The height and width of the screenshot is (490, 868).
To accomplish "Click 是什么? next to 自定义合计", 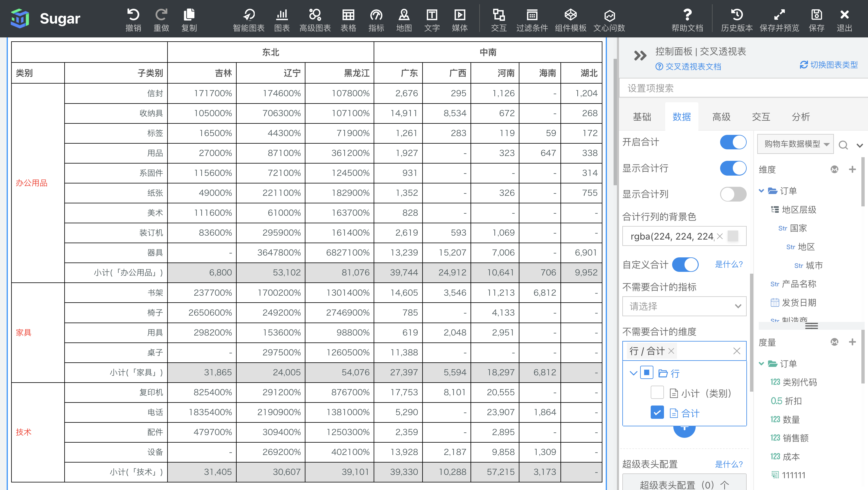I will pos(729,264).
